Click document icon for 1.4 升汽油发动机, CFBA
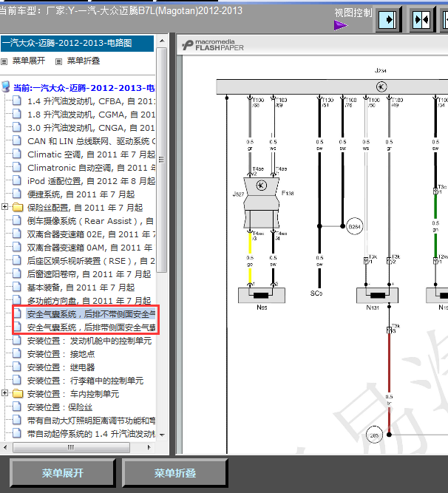The height and width of the screenshot is (493, 448). pos(17,101)
